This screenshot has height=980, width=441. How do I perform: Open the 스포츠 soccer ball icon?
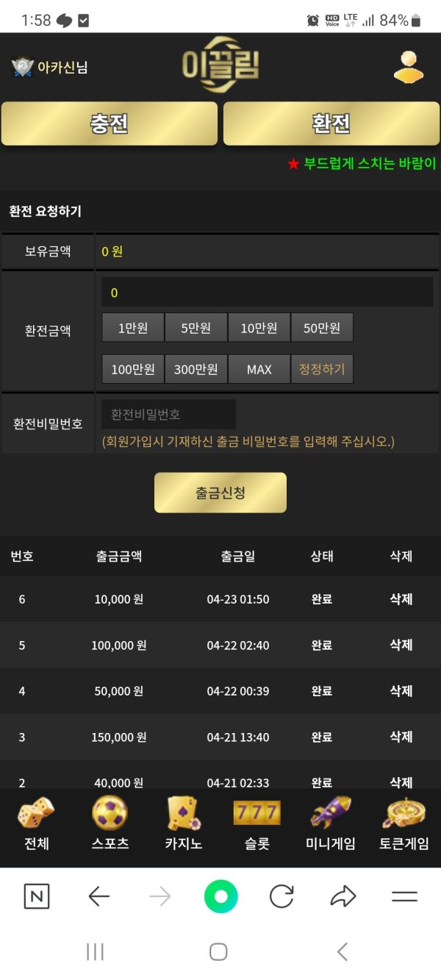pyautogui.click(x=110, y=815)
